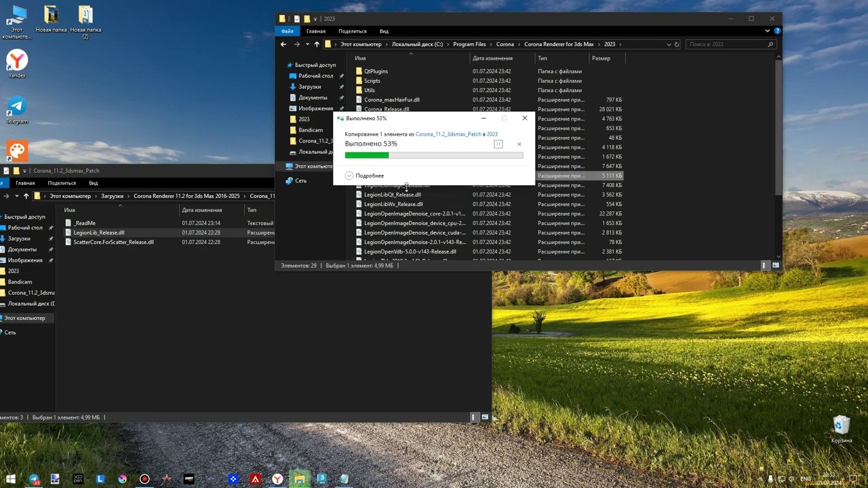Select LegionLibQt_Release.dll file
868x488 pixels.
click(x=392, y=195)
